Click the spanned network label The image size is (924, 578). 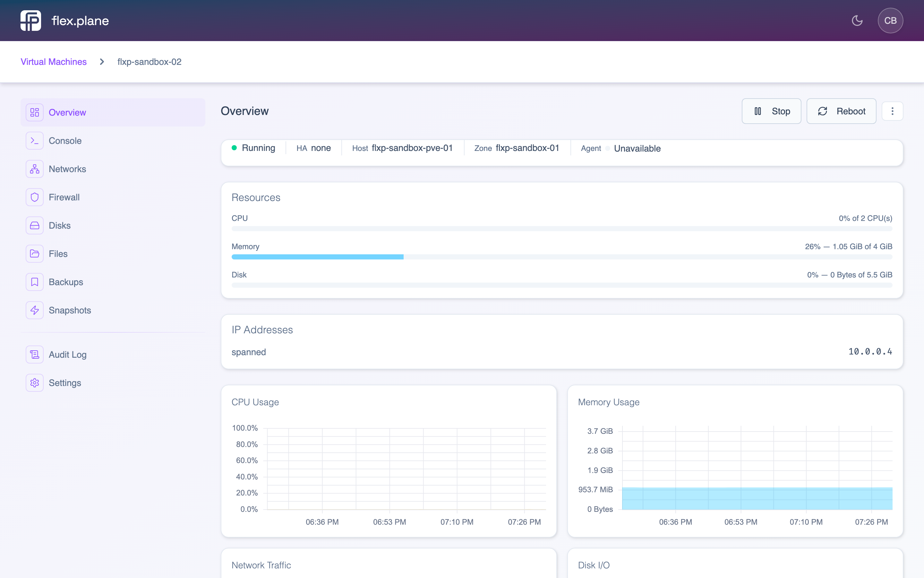pyautogui.click(x=249, y=352)
